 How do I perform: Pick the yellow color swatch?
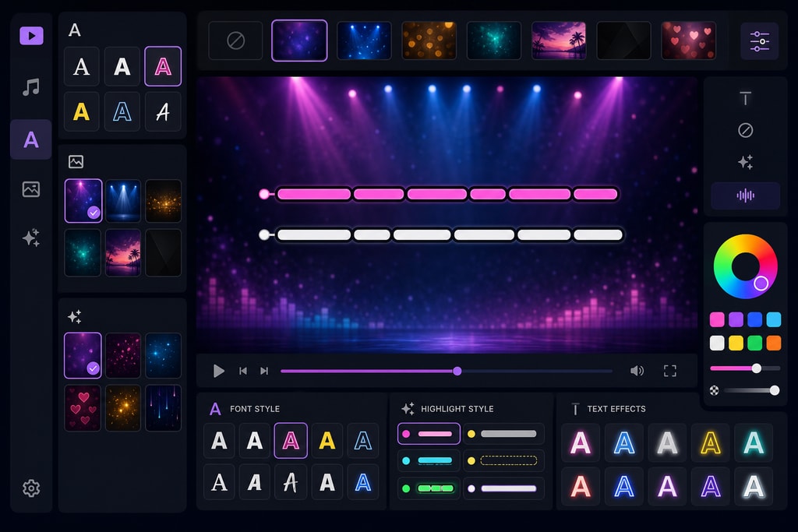click(x=736, y=343)
